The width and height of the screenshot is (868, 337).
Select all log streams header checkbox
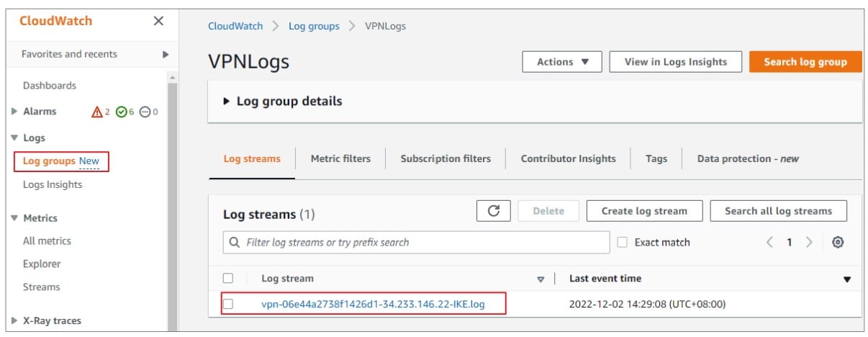(228, 278)
